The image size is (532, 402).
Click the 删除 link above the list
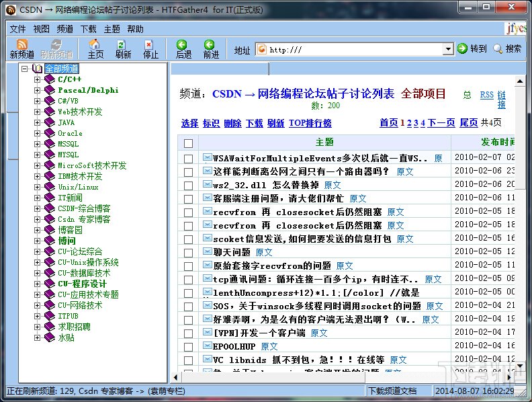point(232,123)
